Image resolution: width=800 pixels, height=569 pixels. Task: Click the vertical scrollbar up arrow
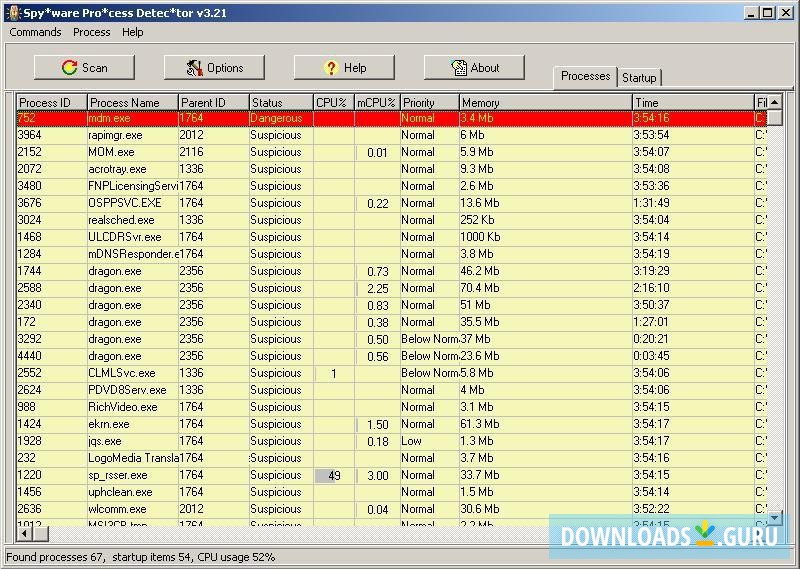coord(774,102)
